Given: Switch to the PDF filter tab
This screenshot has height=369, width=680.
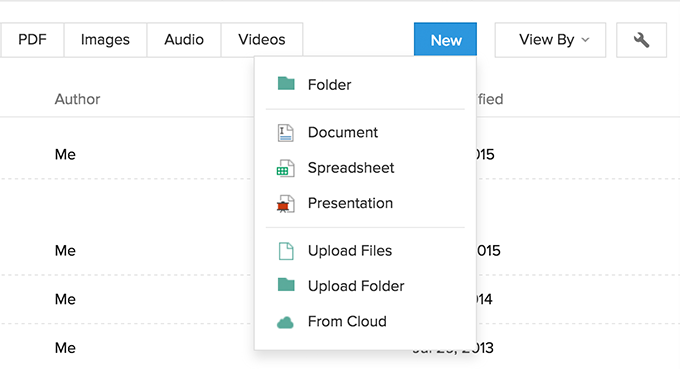Looking at the screenshot, I should (32, 40).
